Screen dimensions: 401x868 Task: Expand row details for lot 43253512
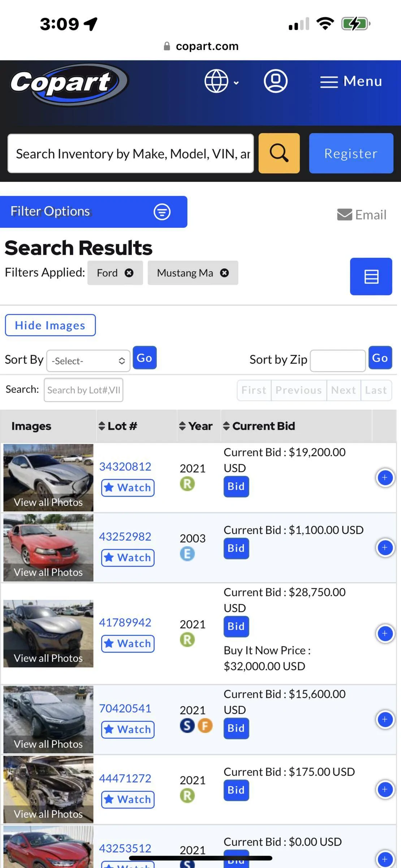[385, 859]
